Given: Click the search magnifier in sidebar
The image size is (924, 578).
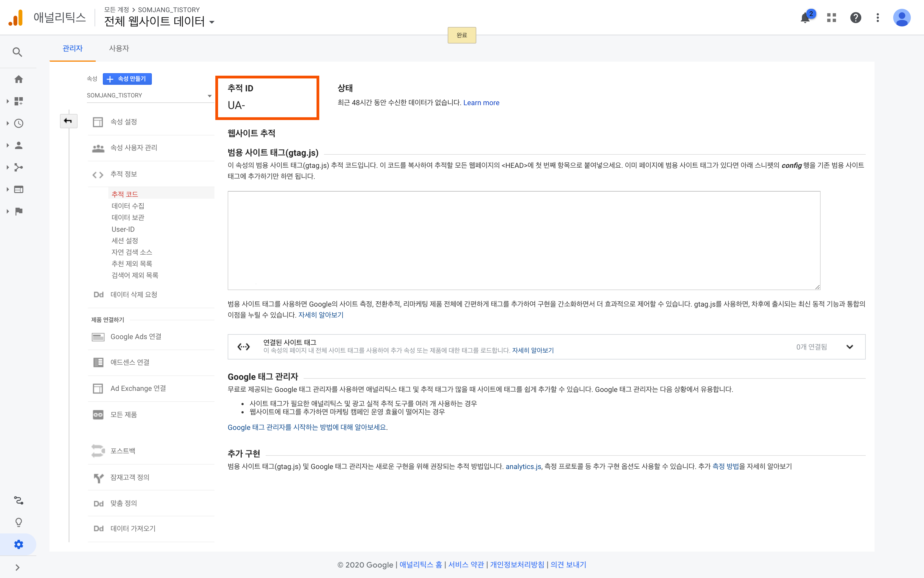Looking at the screenshot, I should (x=17, y=52).
